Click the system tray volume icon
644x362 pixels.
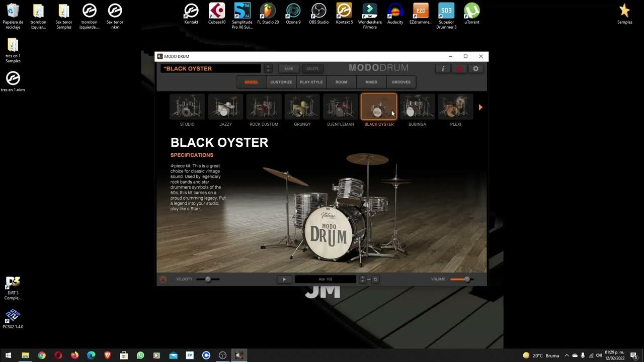click(599, 355)
